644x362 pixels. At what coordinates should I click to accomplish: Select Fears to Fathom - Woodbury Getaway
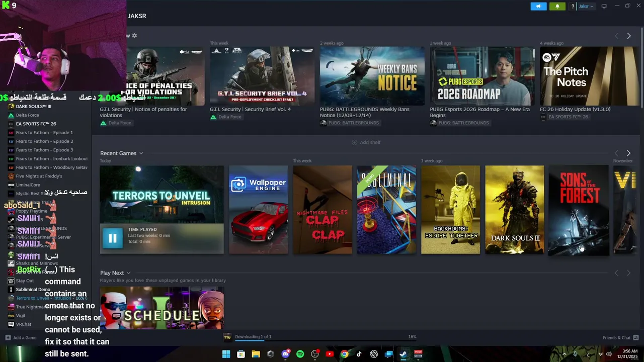(51, 167)
